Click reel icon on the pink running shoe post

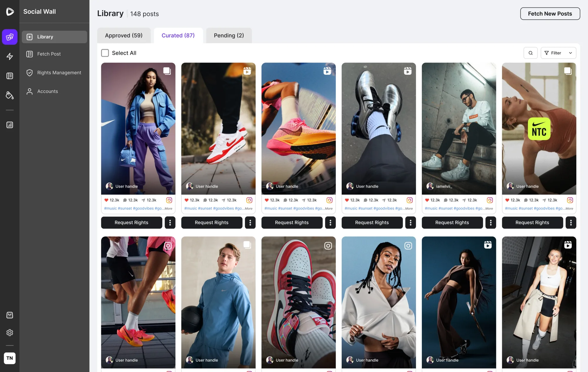coord(327,71)
